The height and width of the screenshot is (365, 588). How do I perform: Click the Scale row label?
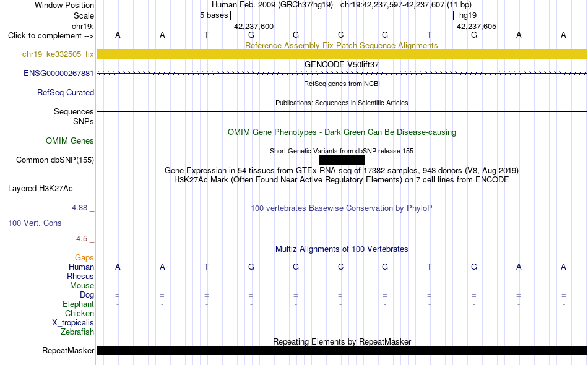pos(84,15)
